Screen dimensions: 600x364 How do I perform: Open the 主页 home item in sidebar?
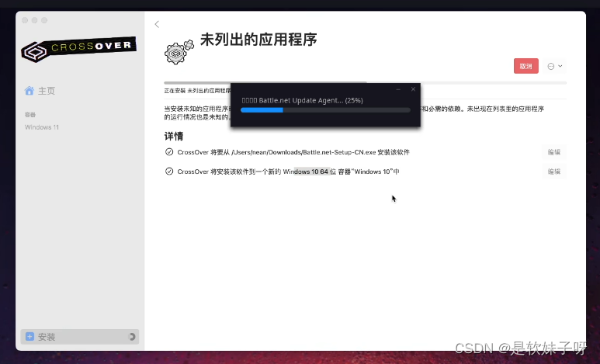pyautogui.click(x=40, y=91)
